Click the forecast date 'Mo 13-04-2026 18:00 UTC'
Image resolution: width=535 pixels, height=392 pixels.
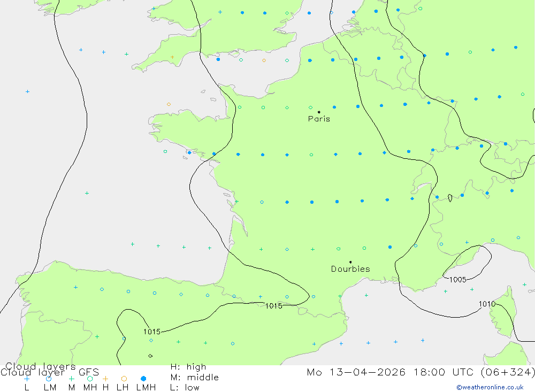point(392,372)
